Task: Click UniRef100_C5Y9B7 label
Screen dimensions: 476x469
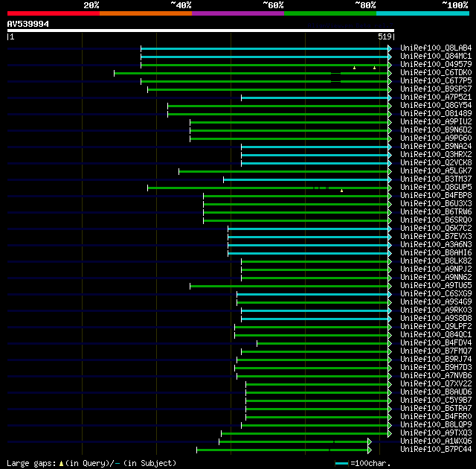Action: click(x=436, y=401)
